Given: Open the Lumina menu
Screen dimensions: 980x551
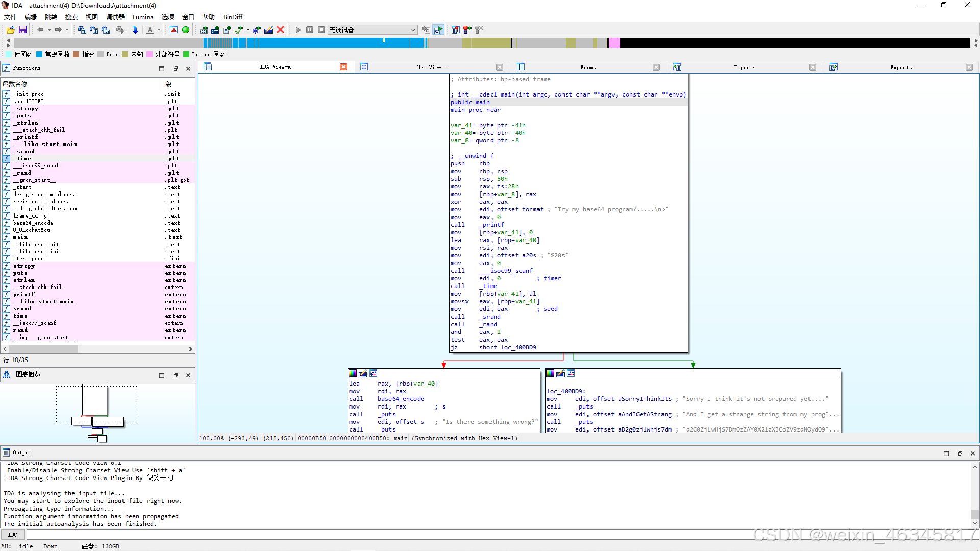Looking at the screenshot, I should pos(143,17).
